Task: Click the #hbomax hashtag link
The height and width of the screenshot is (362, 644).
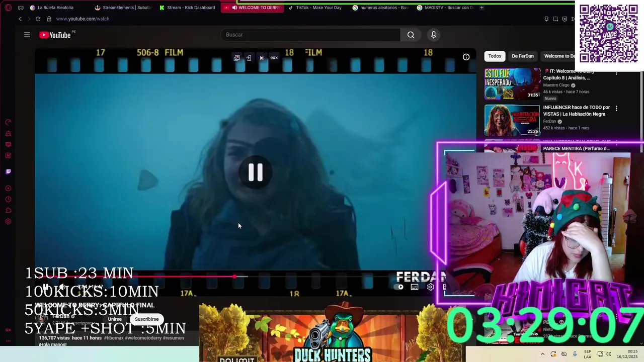Action: coord(113,338)
